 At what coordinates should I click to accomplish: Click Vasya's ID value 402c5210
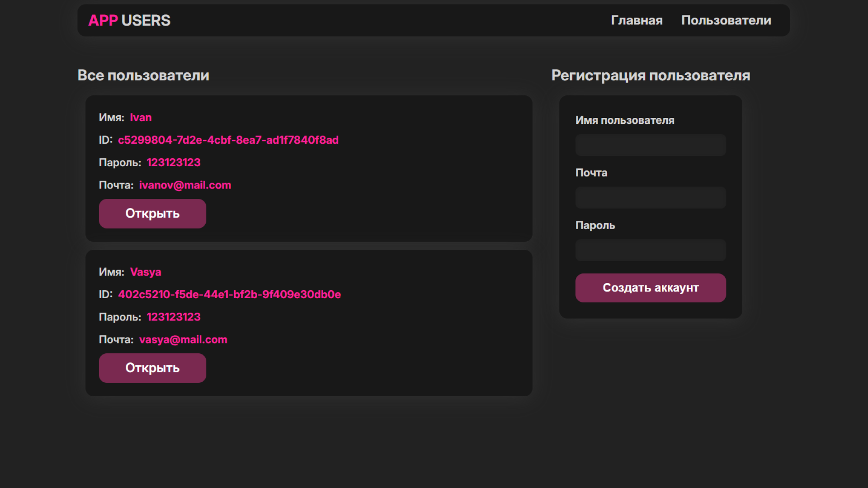click(229, 295)
